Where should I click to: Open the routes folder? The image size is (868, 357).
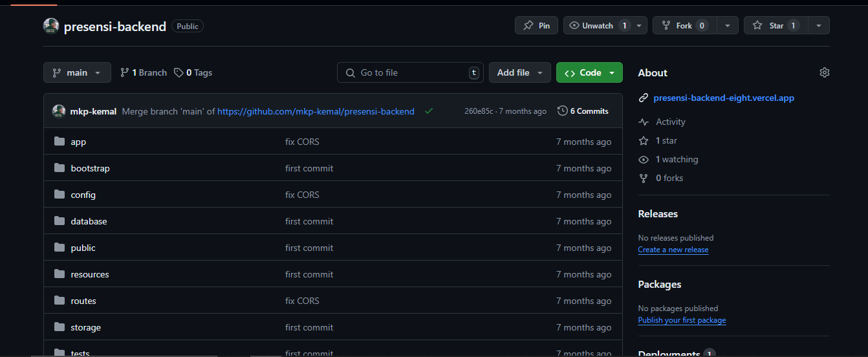(x=83, y=301)
